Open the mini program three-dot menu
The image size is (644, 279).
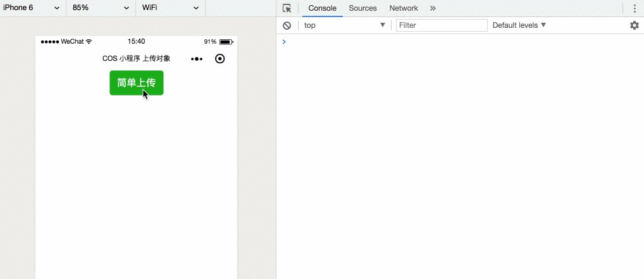click(x=197, y=59)
